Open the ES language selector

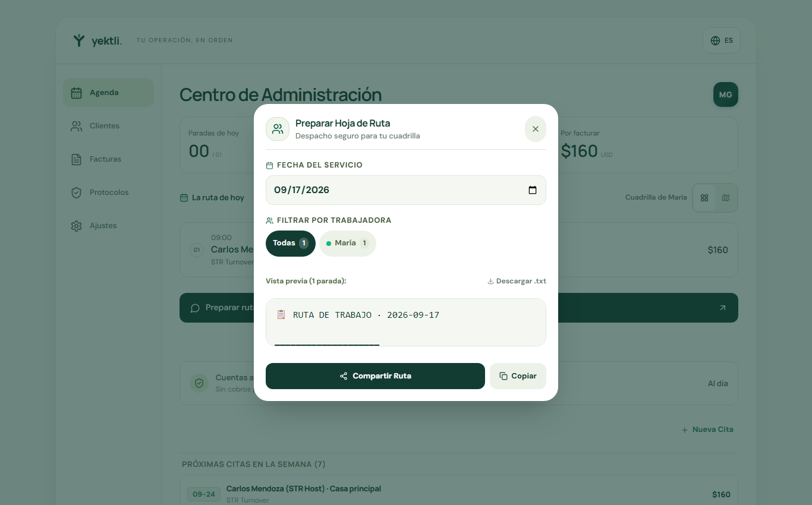[721, 40]
